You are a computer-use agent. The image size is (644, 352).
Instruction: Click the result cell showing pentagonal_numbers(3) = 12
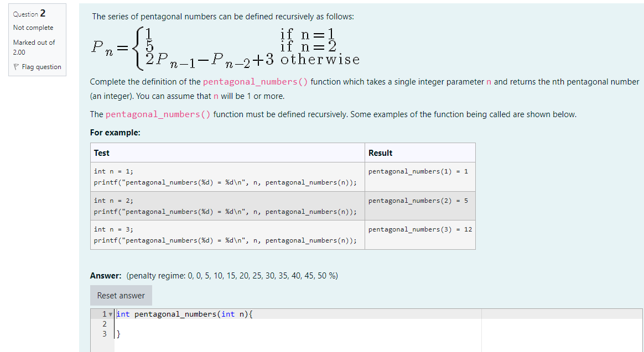(420, 229)
